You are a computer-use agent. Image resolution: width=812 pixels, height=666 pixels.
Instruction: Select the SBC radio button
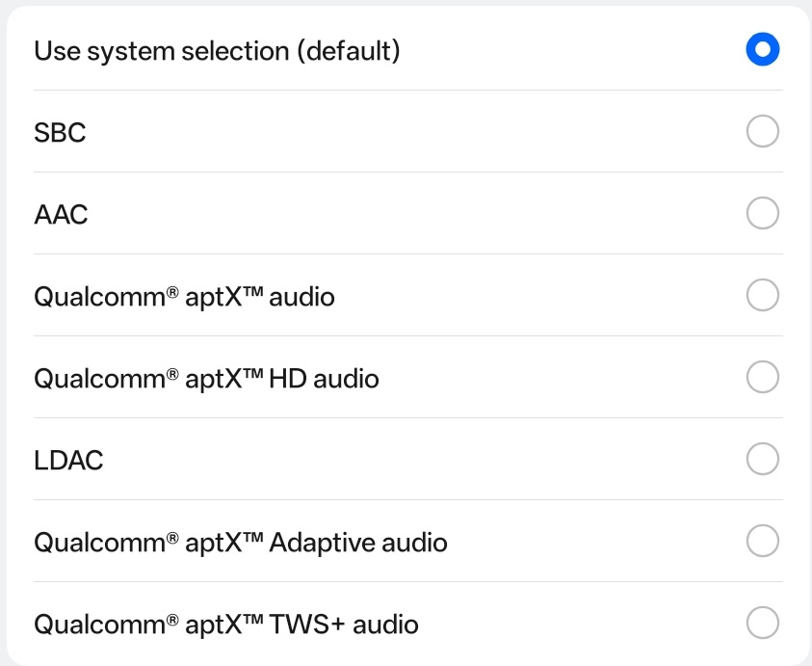coord(762,131)
